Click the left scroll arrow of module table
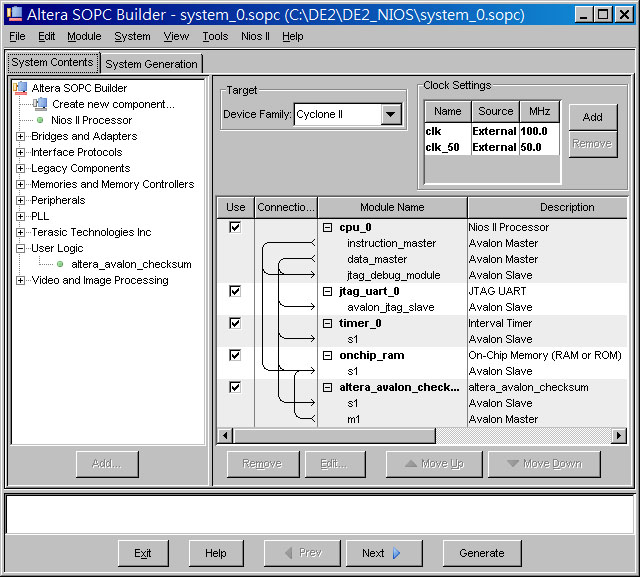 point(225,435)
